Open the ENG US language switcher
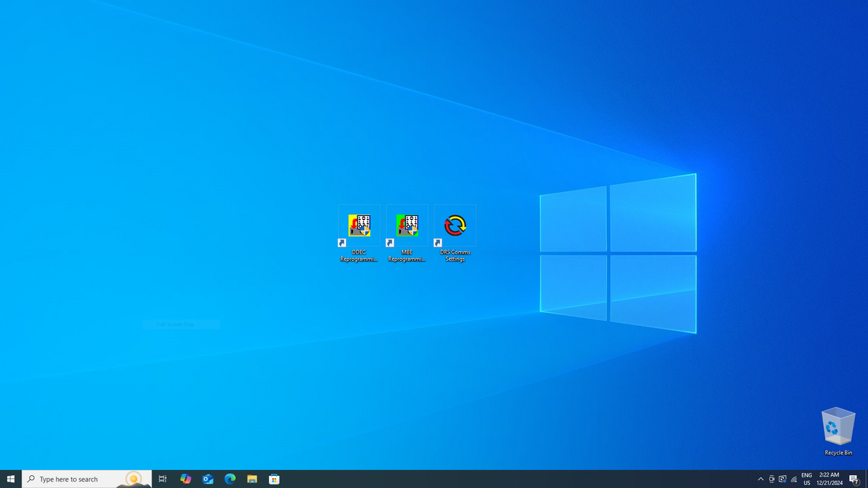 point(807,479)
